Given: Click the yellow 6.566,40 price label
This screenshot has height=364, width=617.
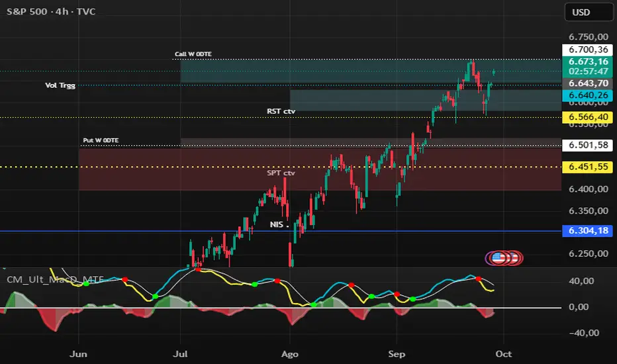Looking at the screenshot, I should coord(588,117).
